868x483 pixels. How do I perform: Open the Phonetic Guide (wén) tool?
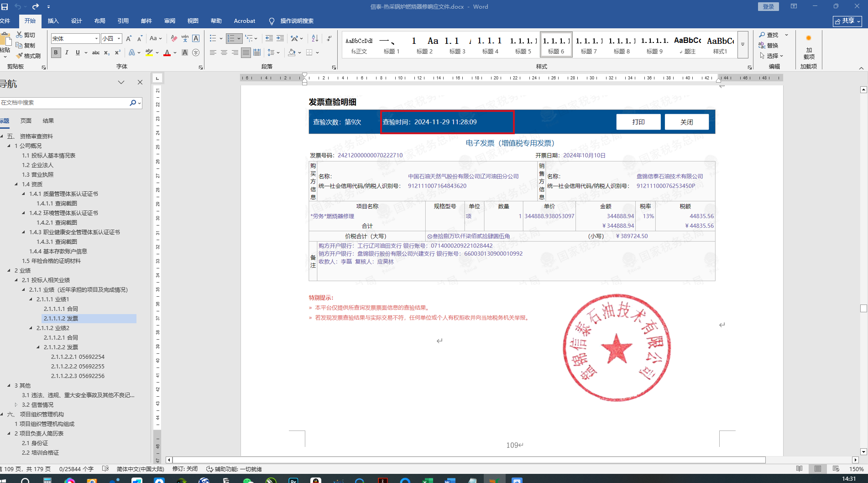click(185, 39)
